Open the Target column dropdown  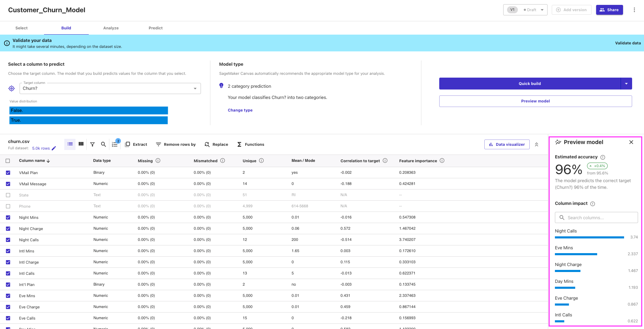click(195, 88)
